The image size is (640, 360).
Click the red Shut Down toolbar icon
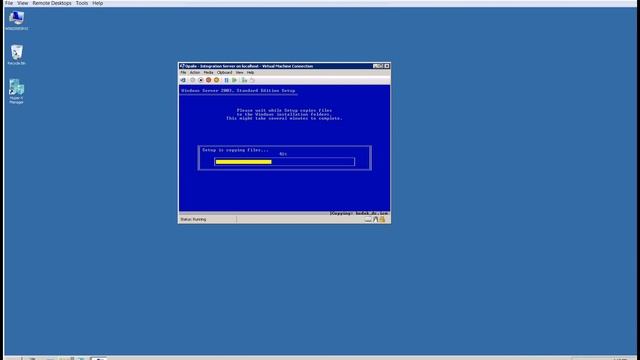(x=208, y=80)
